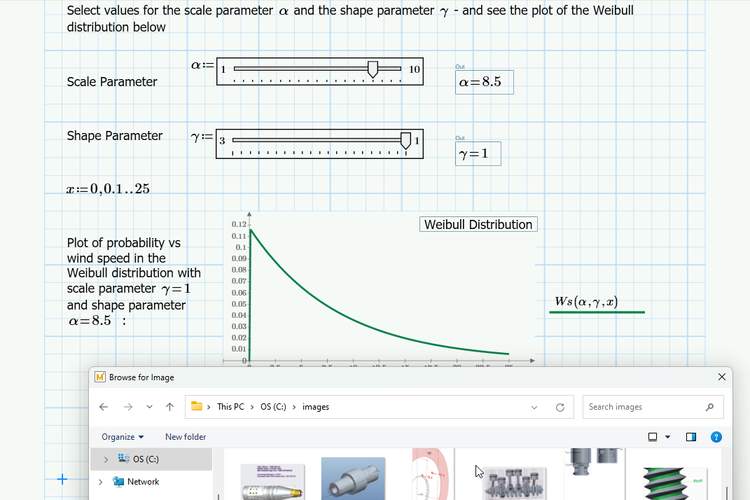Click the forward navigation arrow
Screen dimensions: 750x500
(127, 407)
